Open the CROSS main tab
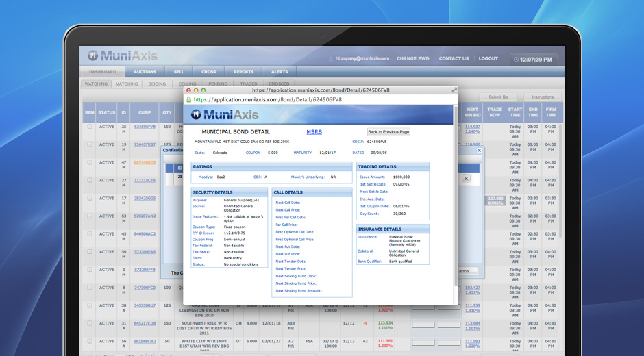This screenshot has height=356, width=644. [208, 72]
